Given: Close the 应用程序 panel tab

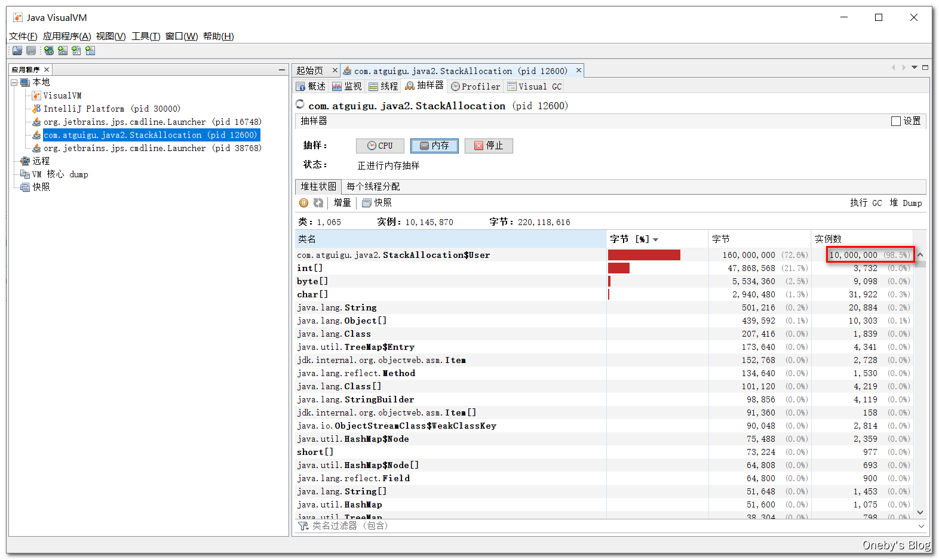Looking at the screenshot, I should 47,70.
